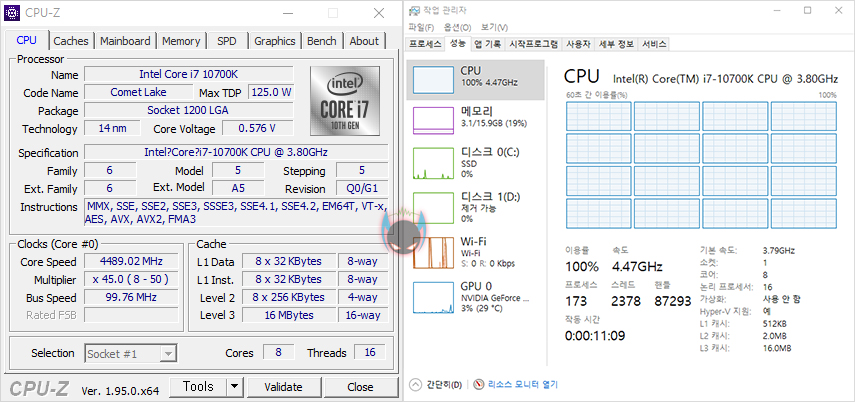Screen dimensions: 855x402
Task: Click the Code Name field Comet Lake
Action: tap(139, 92)
